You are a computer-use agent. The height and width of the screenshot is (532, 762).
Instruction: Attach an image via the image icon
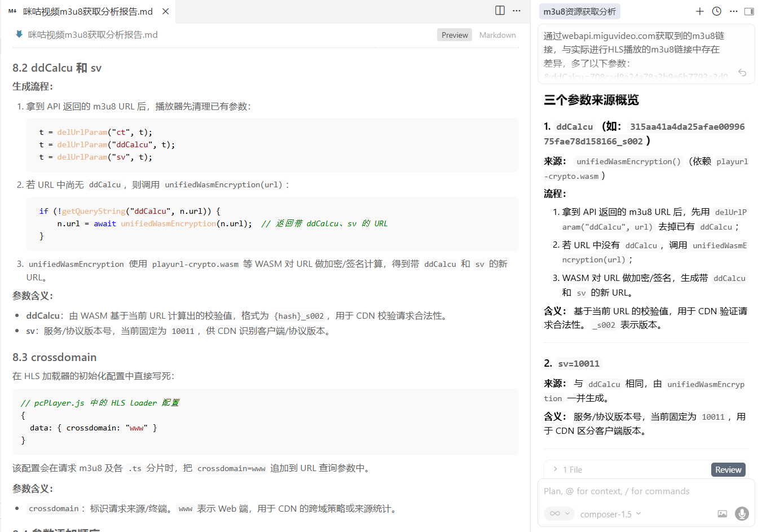[x=722, y=513]
